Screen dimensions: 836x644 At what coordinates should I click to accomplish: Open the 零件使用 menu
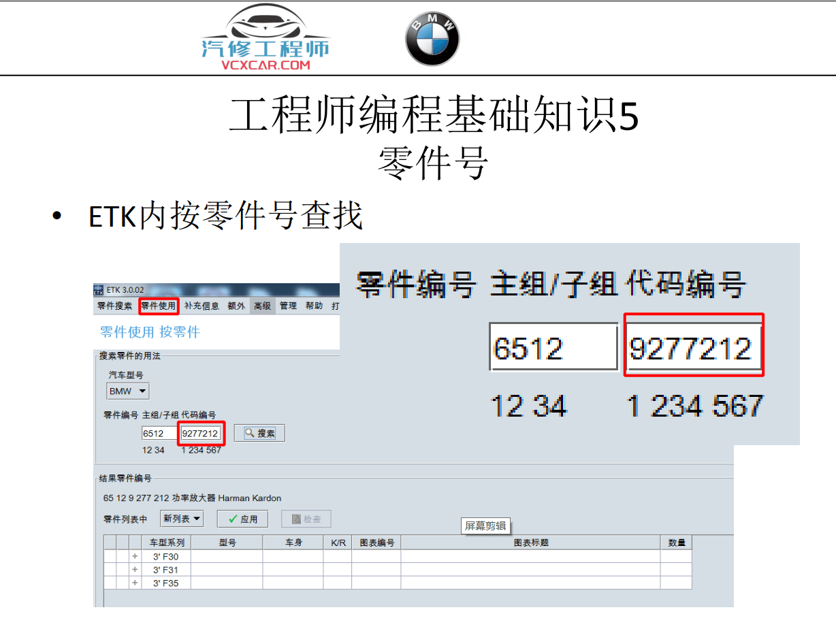[x=159, y=306]
